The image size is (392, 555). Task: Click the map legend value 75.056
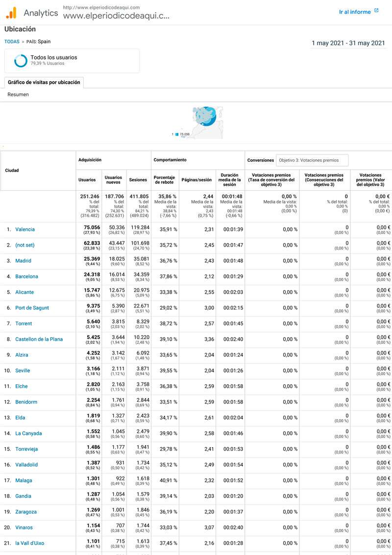coord(185,134)
